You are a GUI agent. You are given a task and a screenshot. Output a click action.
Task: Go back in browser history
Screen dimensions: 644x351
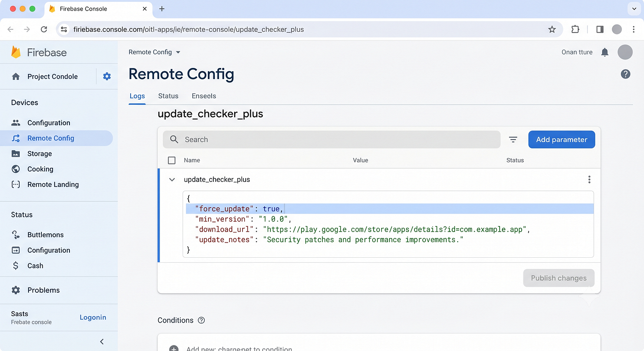pos(11,29)
